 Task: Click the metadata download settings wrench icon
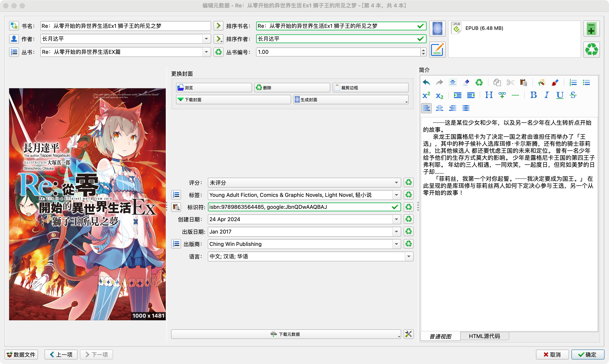[x=408, y=334]
